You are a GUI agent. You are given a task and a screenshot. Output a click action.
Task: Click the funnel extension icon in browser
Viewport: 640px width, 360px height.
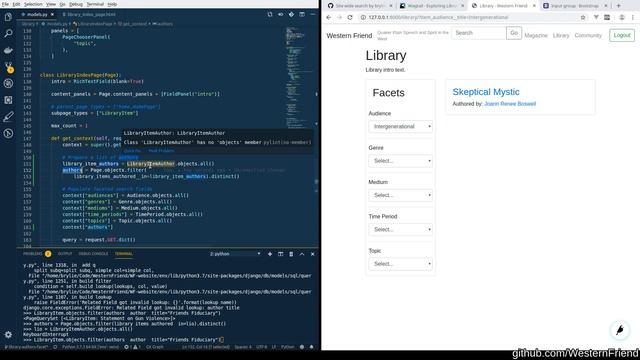[596, 18]
